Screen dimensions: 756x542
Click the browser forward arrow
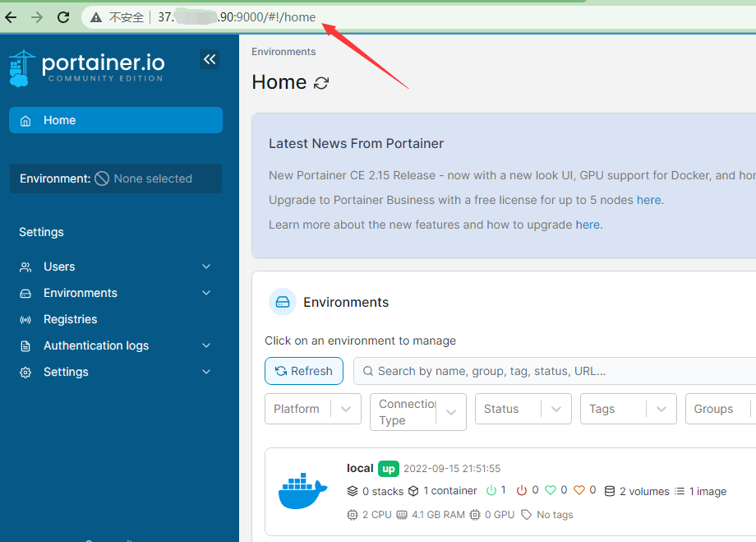coord(37,17)
